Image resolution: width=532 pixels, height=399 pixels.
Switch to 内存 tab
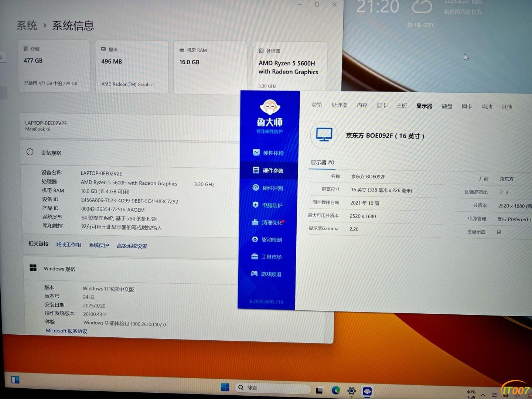coord(362,105)
